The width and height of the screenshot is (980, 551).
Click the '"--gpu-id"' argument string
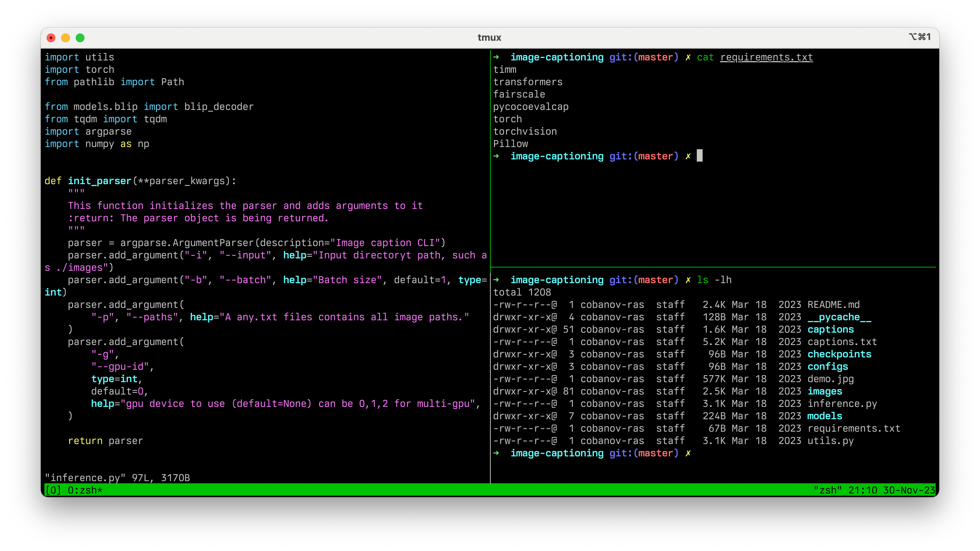[x=120, y=366]
